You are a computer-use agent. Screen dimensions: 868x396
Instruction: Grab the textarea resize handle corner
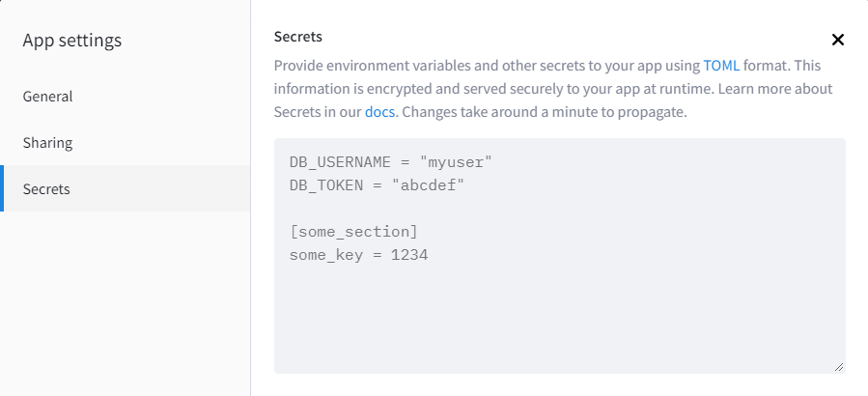(839, 367)
